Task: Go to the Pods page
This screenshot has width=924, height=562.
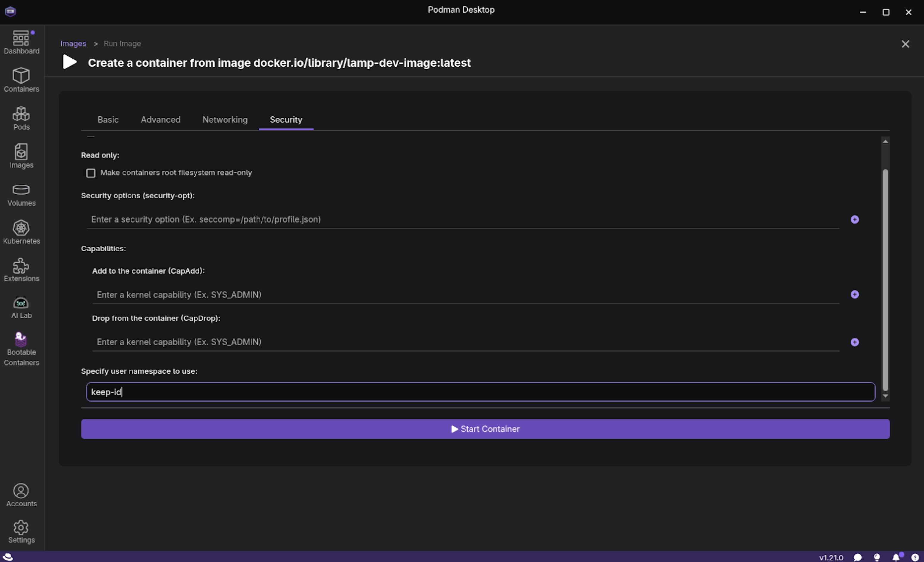Action: click(x=21, y=118)
